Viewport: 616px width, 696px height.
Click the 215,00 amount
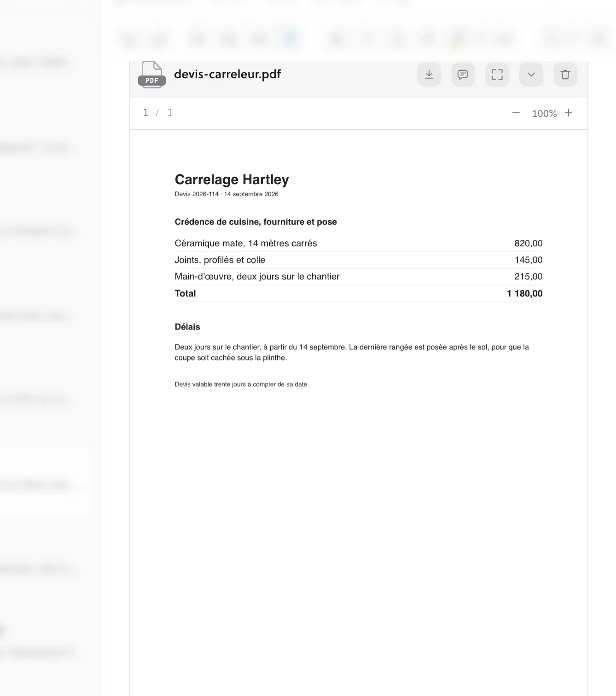pos(529,277)
